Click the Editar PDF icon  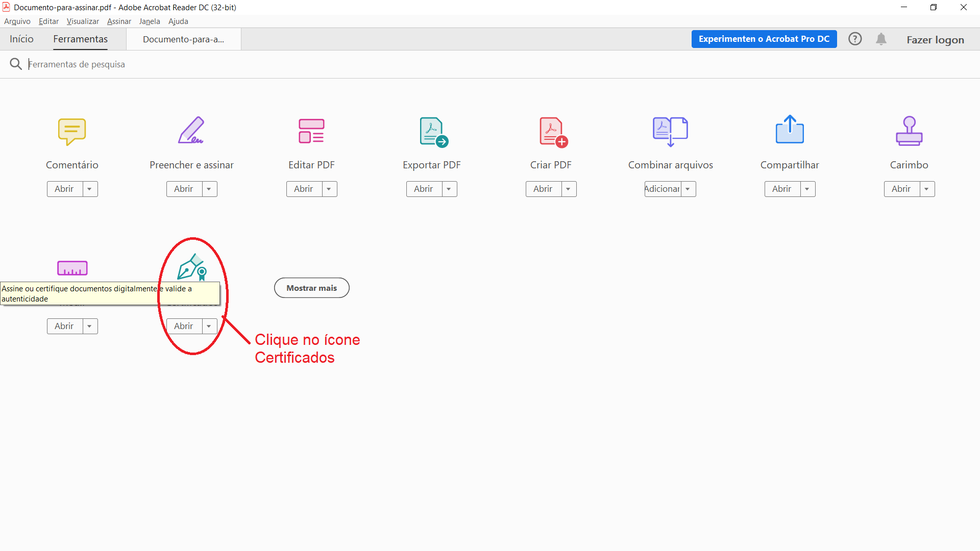311,131
